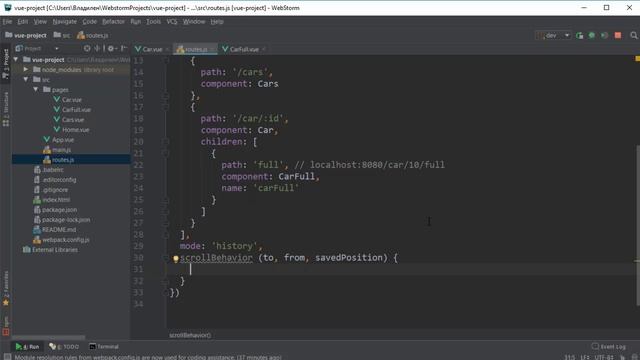Expand the node_modules folder
This screenshot has height=360, width=640.
pos(26,69)
